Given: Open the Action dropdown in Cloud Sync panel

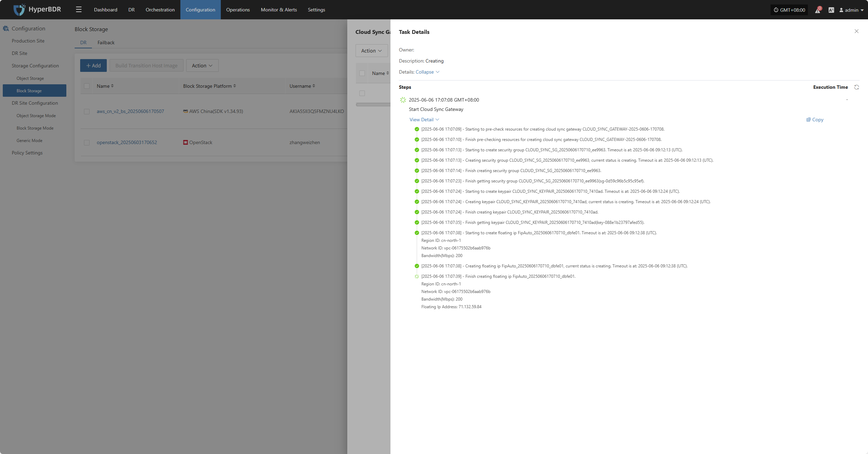Looking at the screenshot, I should click(x=371, y=51).
